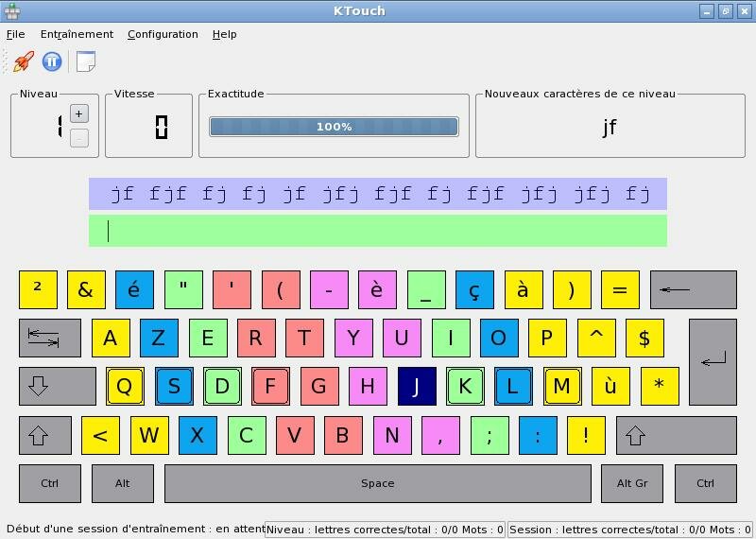Screen dimensions: 756x539
Task: Click the Exactitude 100% progress bar
Action: click(x=334, y=127)
